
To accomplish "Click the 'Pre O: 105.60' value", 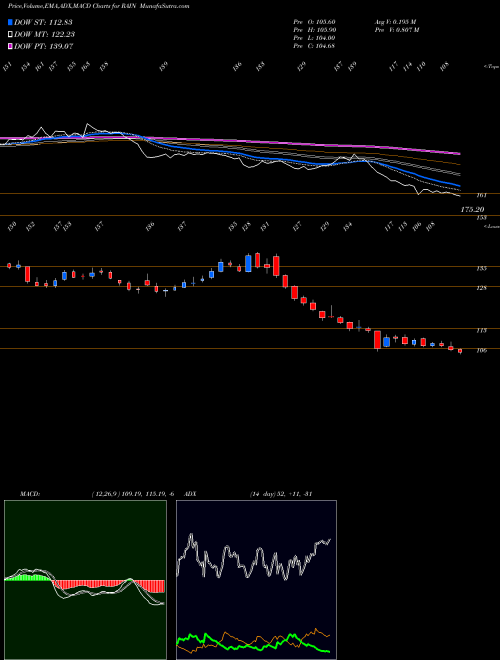I will pyautogui.click(x=314, y=22).
